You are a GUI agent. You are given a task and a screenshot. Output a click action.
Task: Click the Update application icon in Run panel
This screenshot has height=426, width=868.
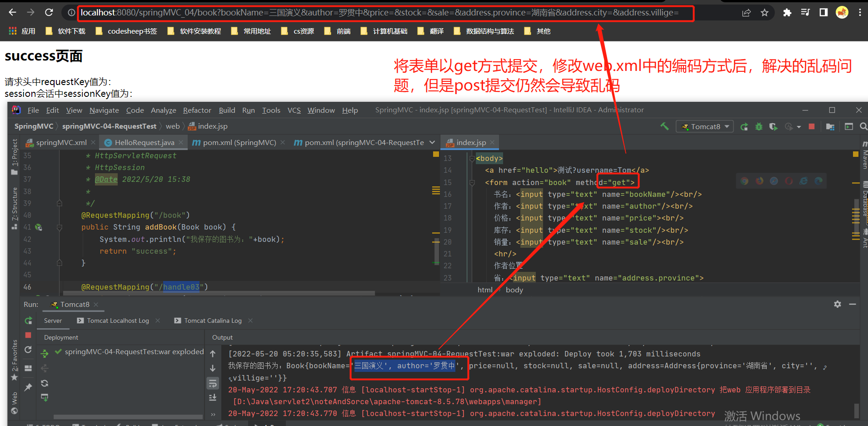28,350
